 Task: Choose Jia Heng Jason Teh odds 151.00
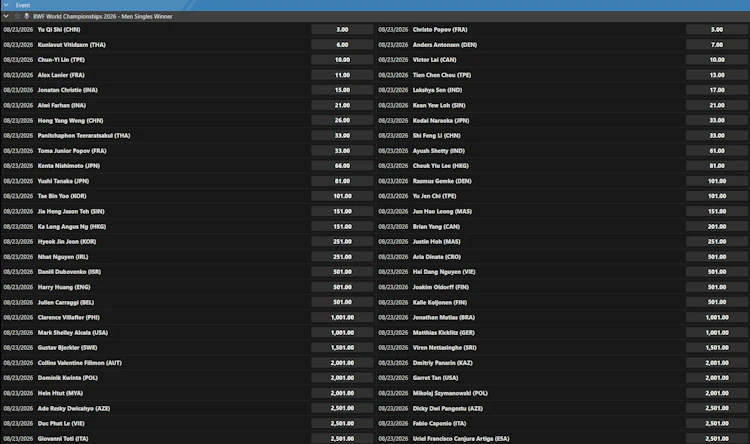tap(342, 211)
